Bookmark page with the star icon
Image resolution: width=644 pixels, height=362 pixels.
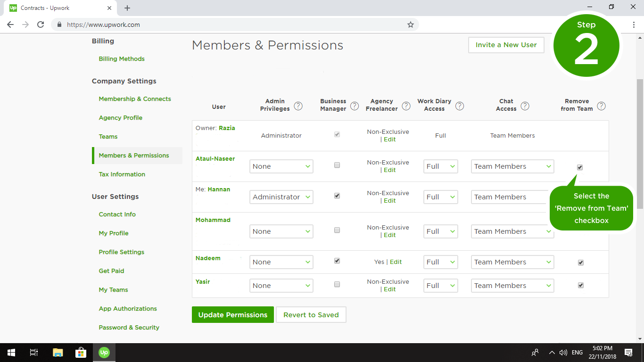pos(410,25)
